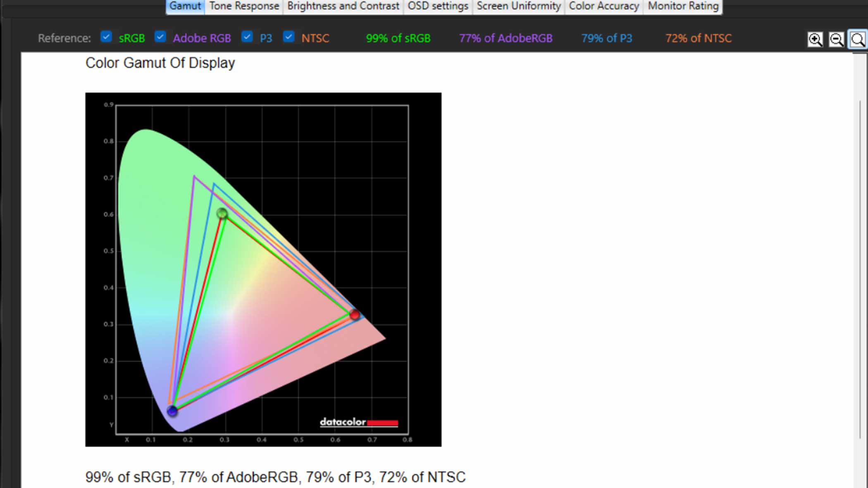Viewport: 868px width, 488px height.
Task: Open the Tone Response tab
Action: point(244,6)
